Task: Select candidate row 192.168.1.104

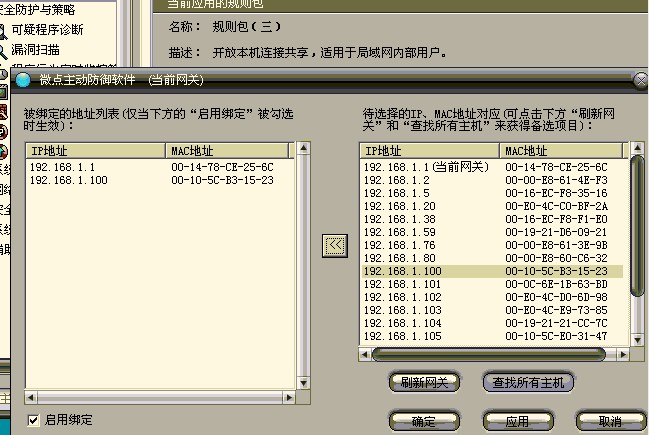Action: [492, 323]
